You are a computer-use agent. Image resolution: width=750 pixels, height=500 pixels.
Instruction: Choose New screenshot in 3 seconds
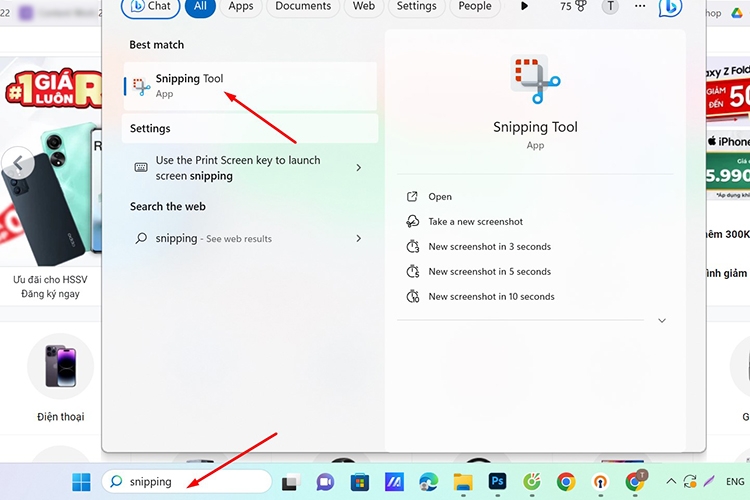coord(489,246)
